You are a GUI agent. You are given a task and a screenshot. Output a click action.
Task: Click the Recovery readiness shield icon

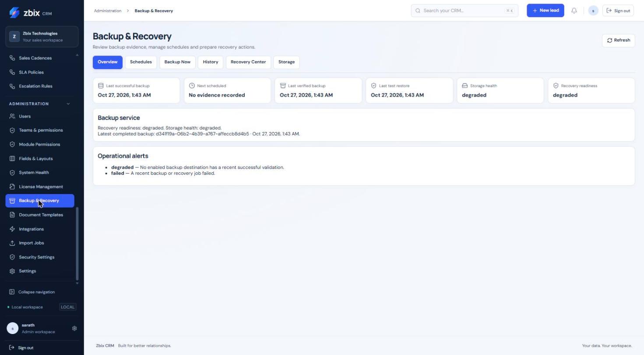pyautogui.click(x=556, y=86)
